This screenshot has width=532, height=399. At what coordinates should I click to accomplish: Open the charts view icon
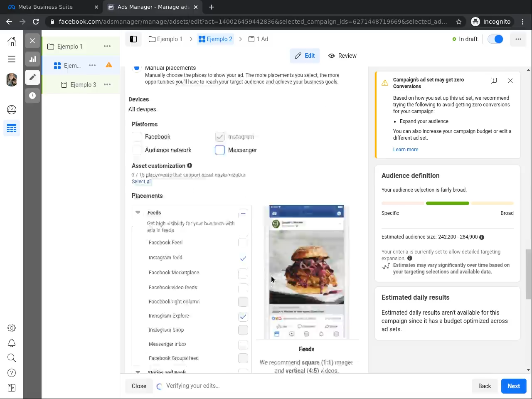[x=32, y=59]
